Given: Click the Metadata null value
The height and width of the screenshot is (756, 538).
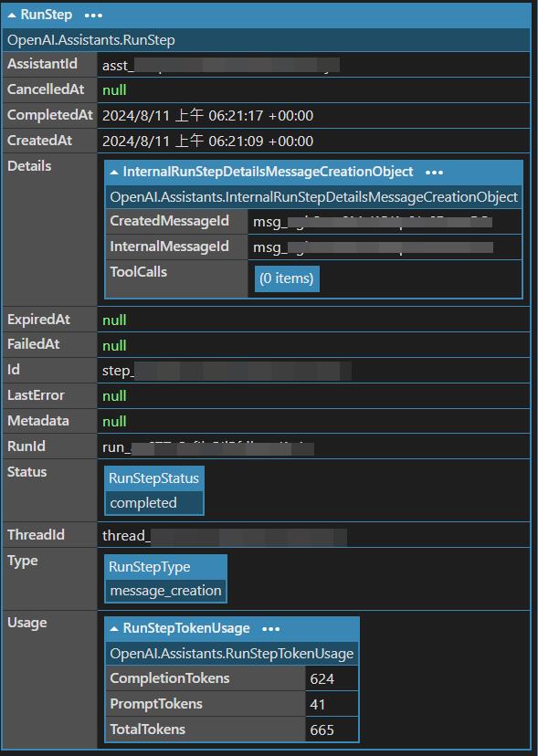Looking at the screenshot, I should [x=114, y=422].
